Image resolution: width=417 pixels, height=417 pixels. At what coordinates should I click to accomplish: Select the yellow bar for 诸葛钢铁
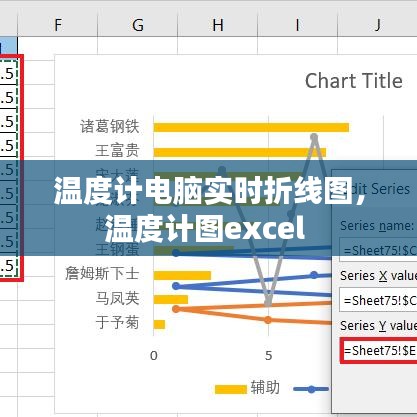pyautogui.click(x=251, y=127)
